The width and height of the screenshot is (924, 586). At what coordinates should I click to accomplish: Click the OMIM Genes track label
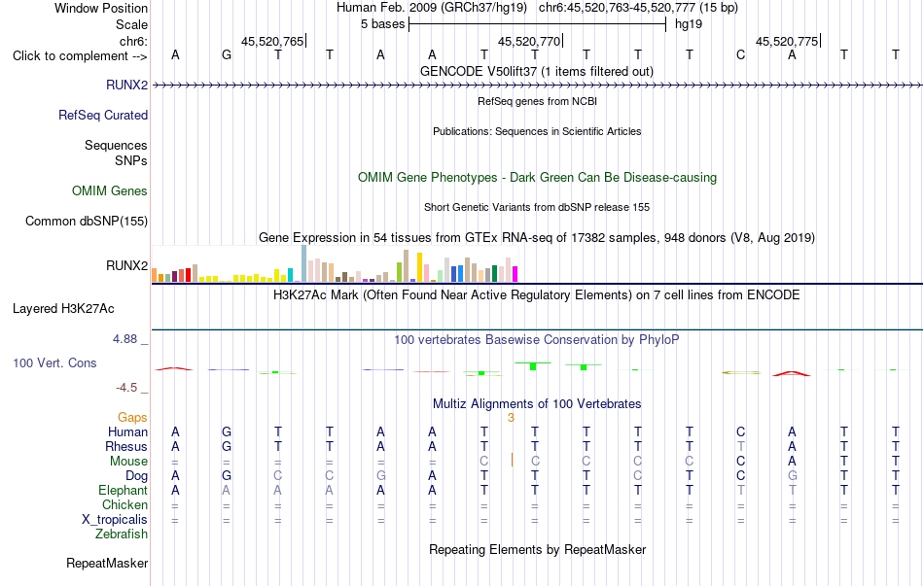click(109, 190)
